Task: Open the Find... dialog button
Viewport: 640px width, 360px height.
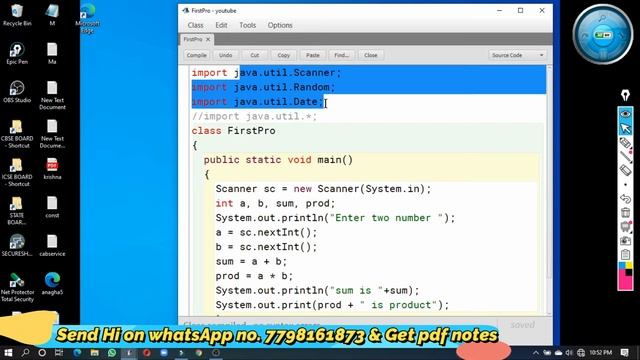Action: coord(342,55)
